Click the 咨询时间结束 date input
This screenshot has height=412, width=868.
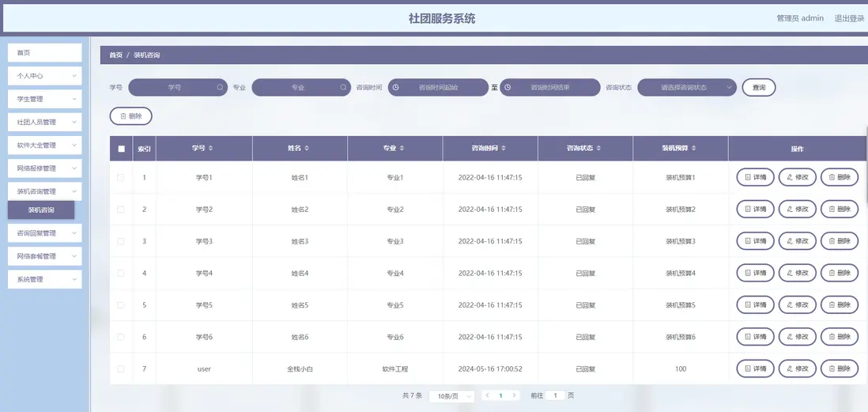point(550,88)
